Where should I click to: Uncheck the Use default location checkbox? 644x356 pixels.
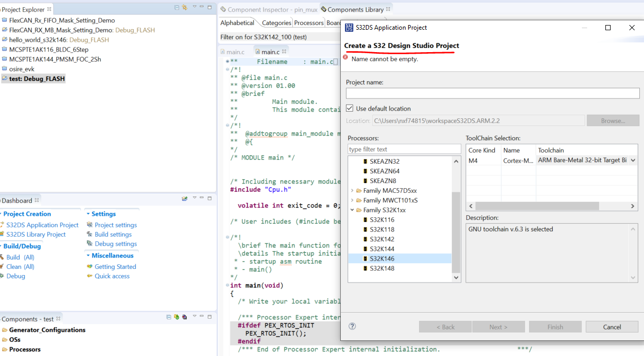350,108
